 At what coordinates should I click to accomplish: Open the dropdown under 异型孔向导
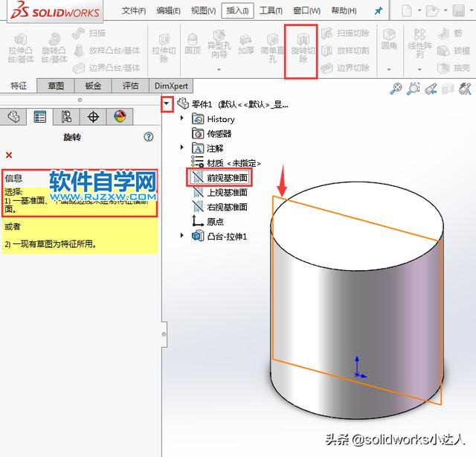[x=219, y=69]
